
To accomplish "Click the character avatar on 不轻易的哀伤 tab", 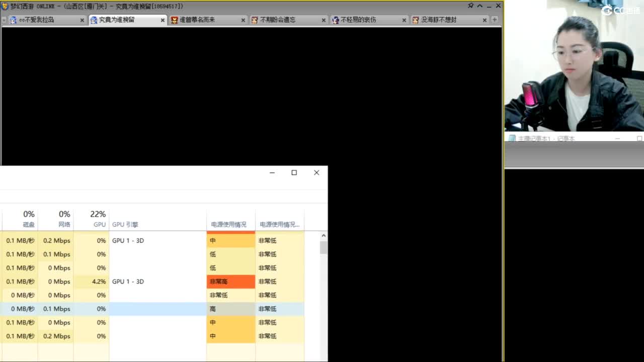I will pyautogui.click(x=335, y=20).
